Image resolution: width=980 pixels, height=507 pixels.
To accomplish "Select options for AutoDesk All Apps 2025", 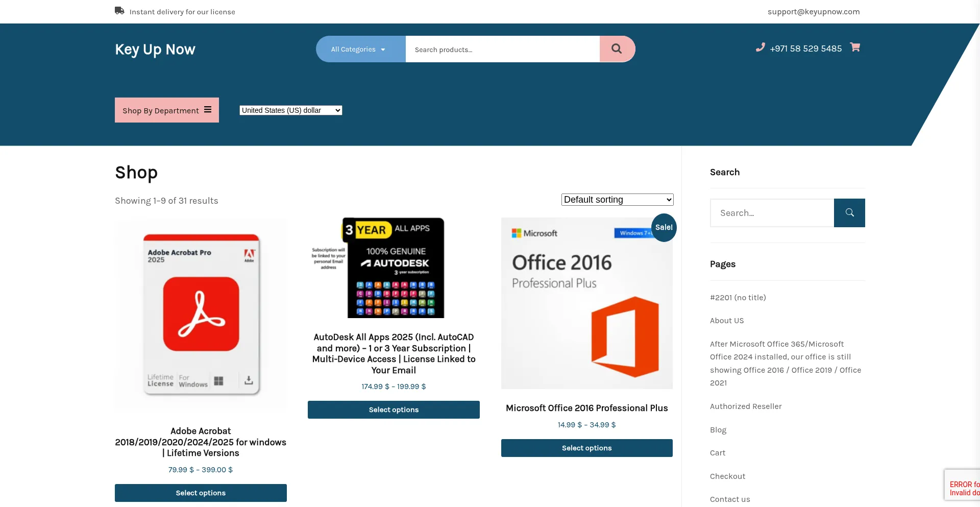I will [x=394, y=409].
